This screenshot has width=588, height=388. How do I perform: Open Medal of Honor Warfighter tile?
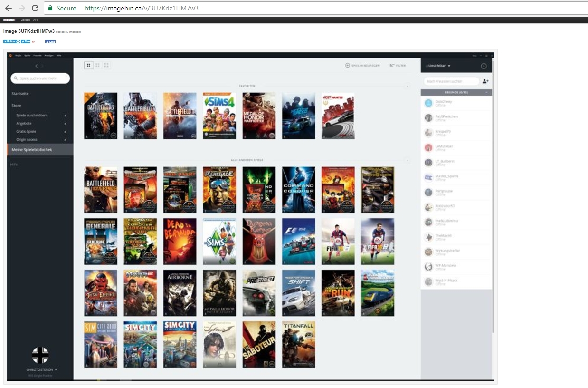point(259,116)
